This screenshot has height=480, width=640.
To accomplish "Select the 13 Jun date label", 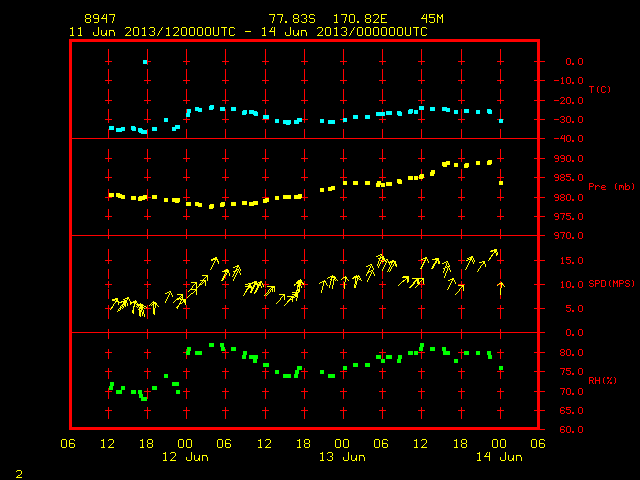I will pos(342,457).
